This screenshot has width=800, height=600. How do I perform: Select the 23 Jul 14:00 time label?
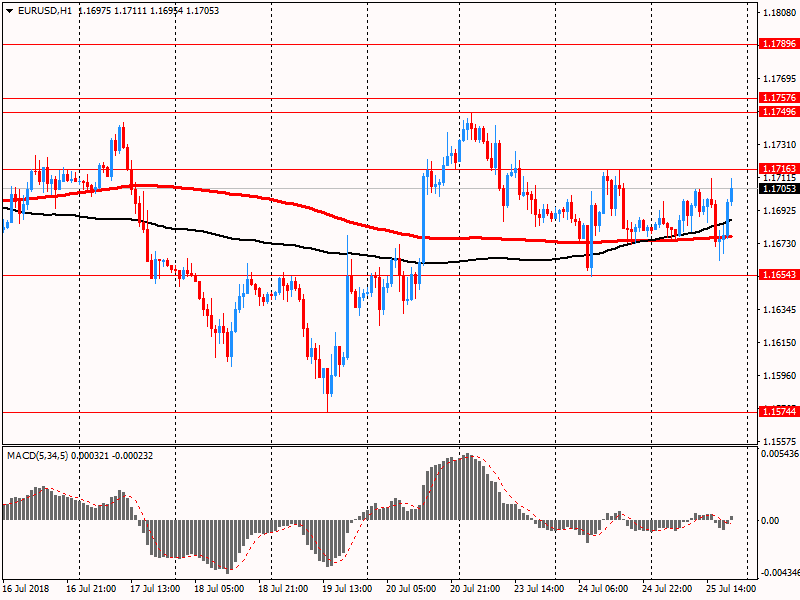point(539,588)
